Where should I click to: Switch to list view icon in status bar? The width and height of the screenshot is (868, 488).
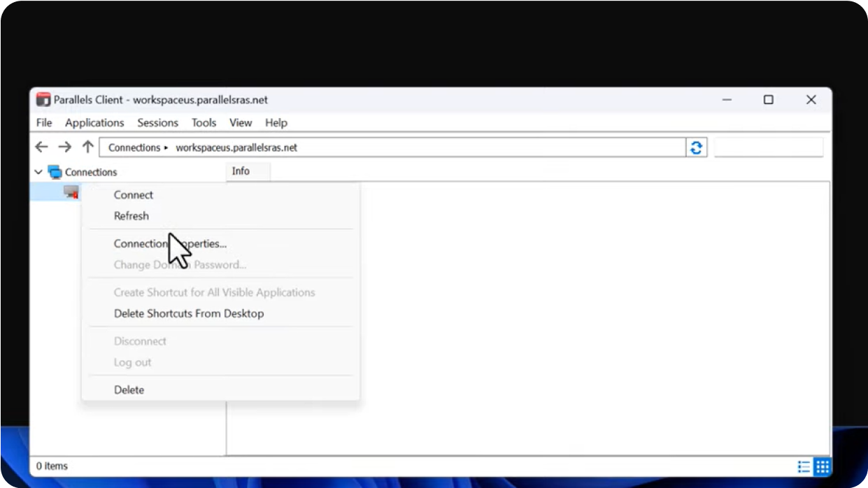tap(804, 466)
